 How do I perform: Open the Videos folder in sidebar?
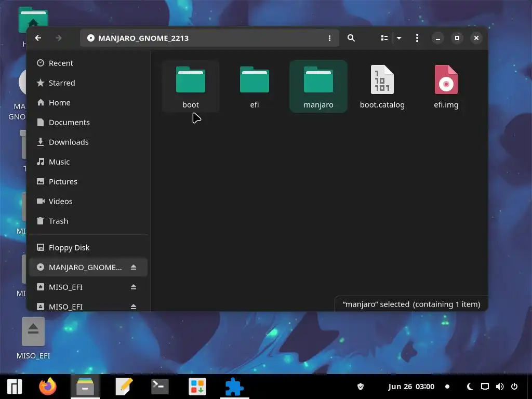click(x=88, y=201)
